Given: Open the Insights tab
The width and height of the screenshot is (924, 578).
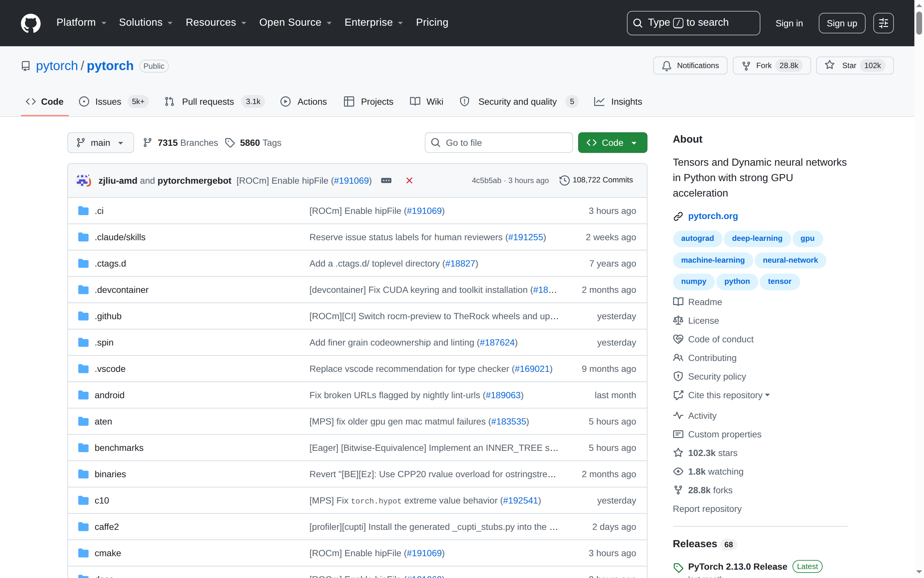Looking at the screenshot, I should (x=618, y=102).
